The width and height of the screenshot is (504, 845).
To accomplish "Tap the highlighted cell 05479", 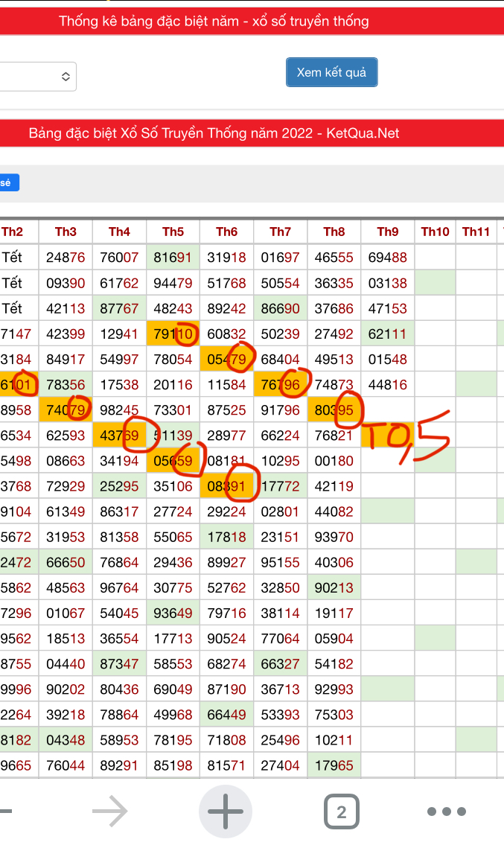I will 226,359.
